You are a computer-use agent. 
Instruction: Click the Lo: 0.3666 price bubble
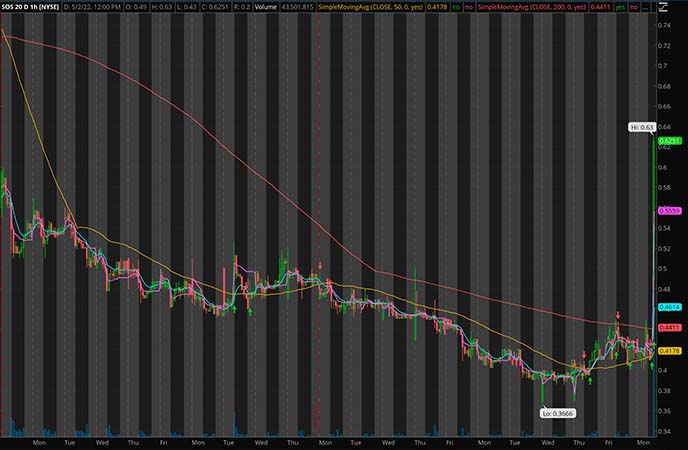coord(557,413)
